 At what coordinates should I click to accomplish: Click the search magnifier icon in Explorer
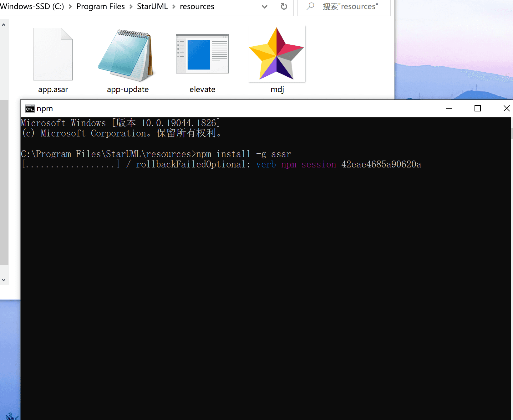(310, 6)
